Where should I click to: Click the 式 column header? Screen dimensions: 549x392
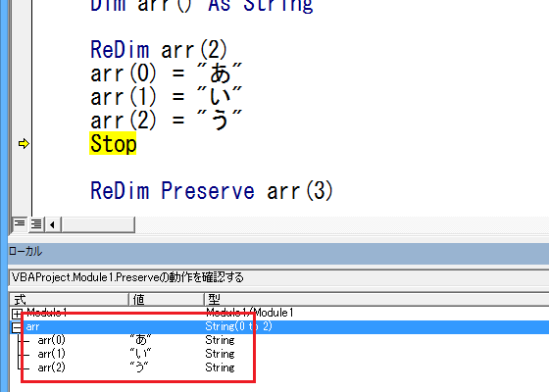pos(70,299)
